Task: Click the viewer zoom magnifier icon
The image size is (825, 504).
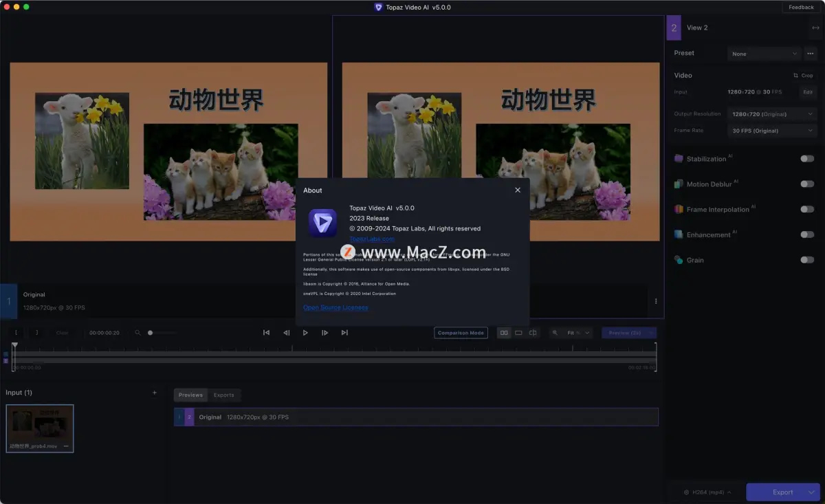Action: coord(555,333)
